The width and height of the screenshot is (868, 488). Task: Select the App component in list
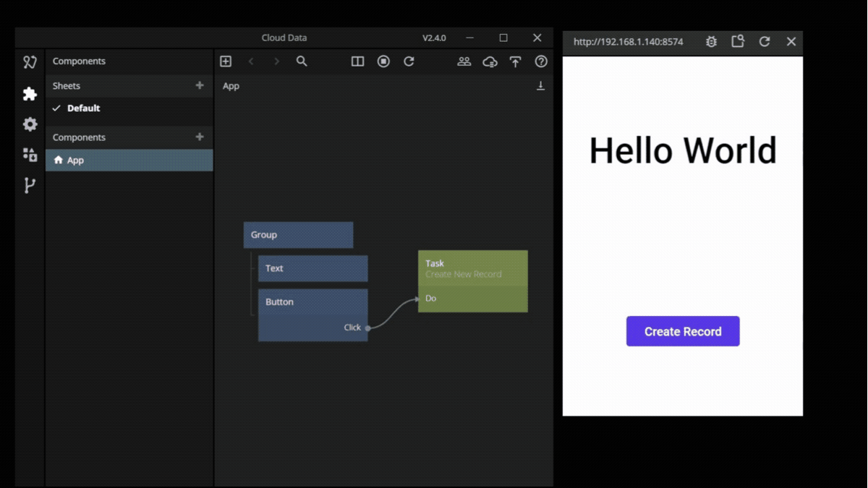coord(75,160)
